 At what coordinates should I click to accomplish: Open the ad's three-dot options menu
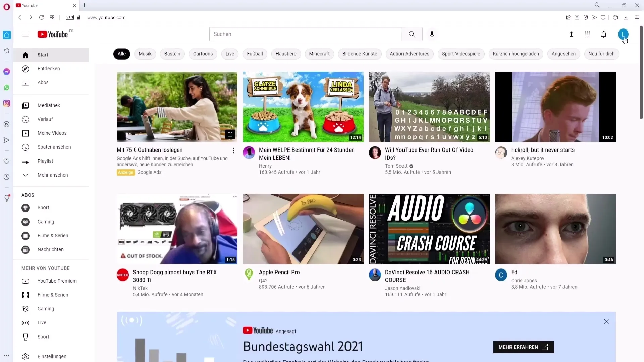click(x=233, y=150)
